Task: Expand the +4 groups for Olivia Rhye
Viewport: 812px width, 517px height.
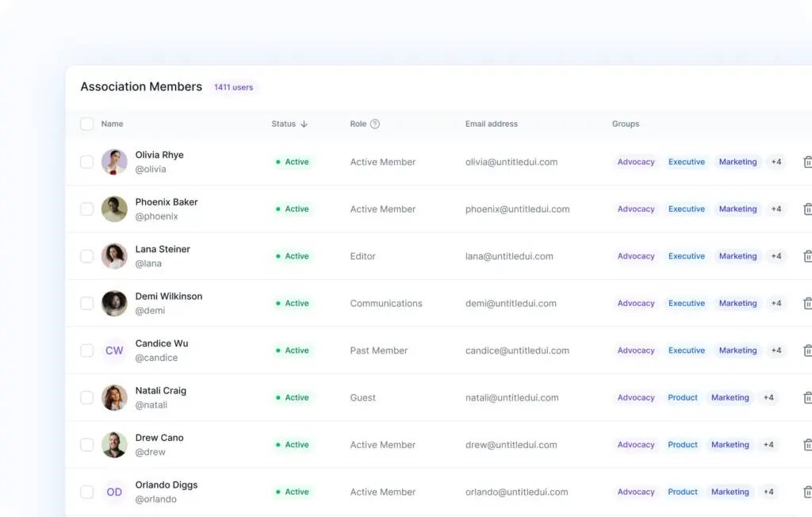Action: point(776,162)
